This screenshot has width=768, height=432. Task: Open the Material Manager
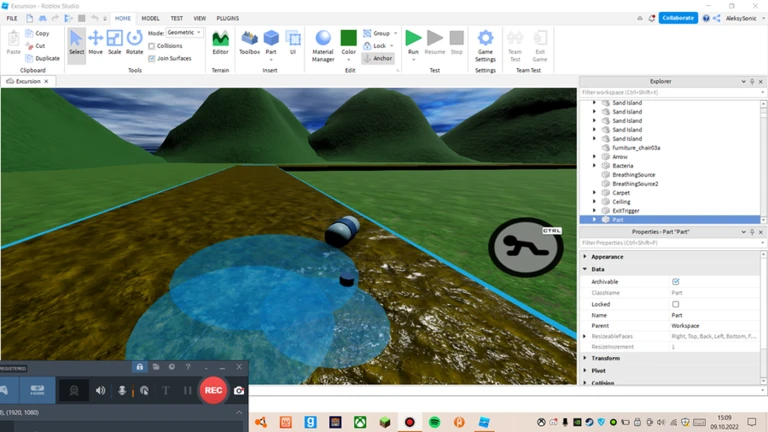[x=323, y=46]
